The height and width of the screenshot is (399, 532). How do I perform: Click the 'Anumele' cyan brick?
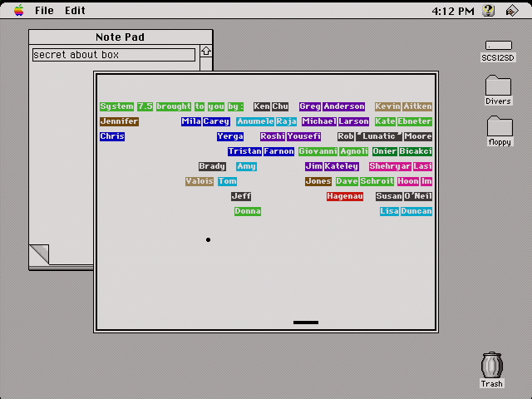point(255,121)
